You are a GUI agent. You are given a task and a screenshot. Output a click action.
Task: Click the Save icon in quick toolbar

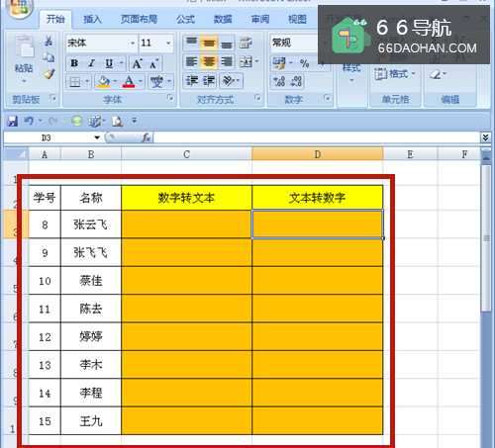pyautogui.click(x=13, y=122)
